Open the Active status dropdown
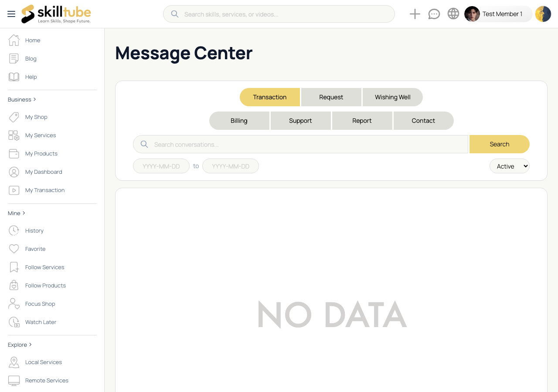This screenshot has width=558, height=392. tap(510, 166)
